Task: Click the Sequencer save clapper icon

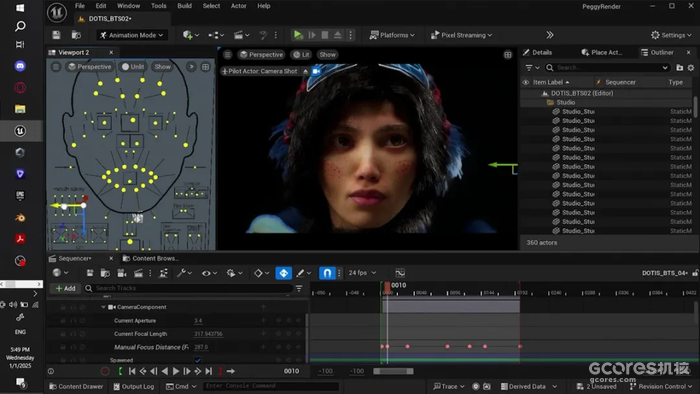Action: pos(90,273)
